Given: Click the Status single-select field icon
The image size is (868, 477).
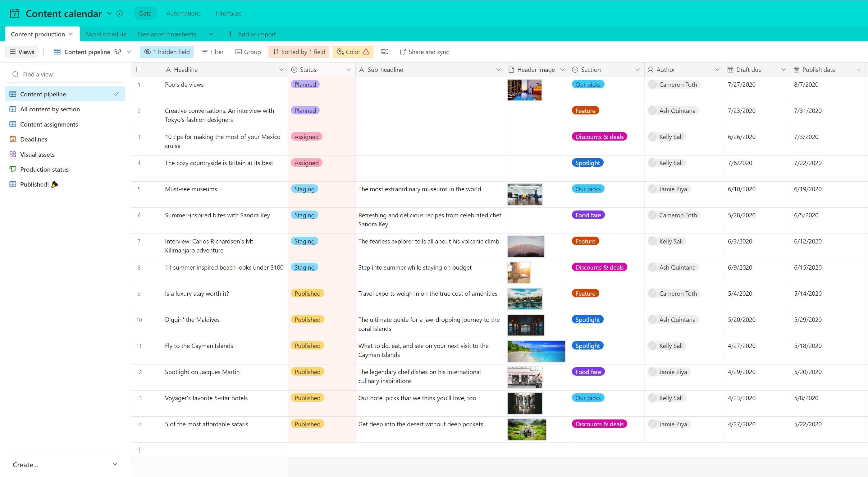Looking at the screenshot, I should pyautogui.click(x=294, y=69).
